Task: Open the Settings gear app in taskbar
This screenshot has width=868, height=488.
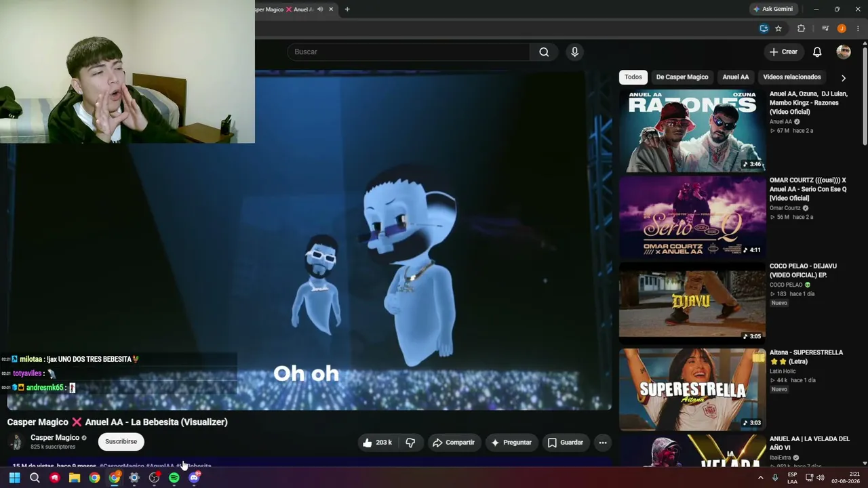Action: tap(134, 478)
